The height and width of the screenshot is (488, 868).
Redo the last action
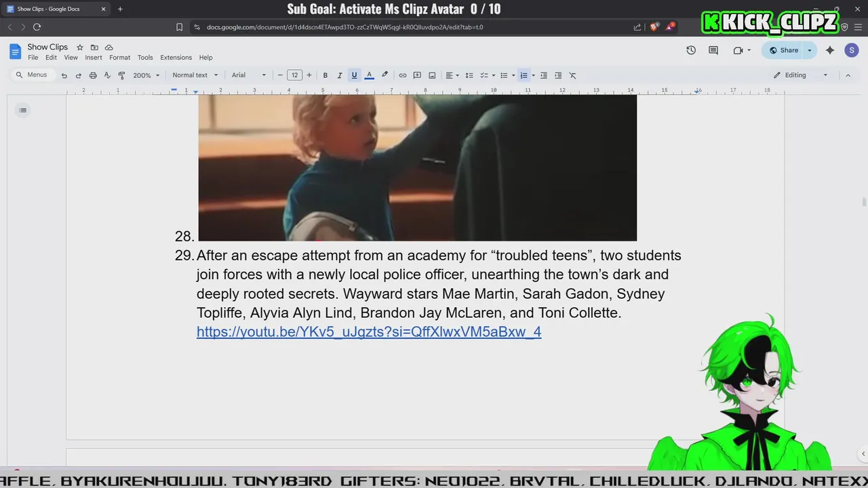78,75
